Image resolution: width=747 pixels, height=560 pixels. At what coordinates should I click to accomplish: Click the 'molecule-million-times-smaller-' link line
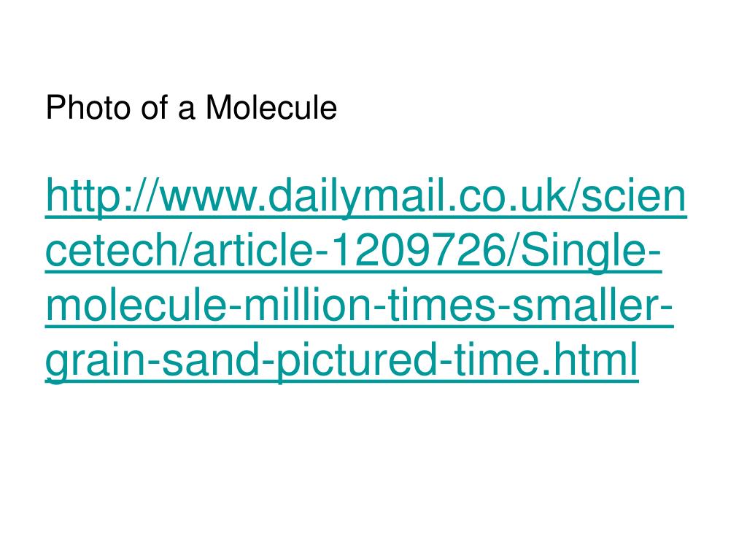pyautogui.click(x=359, y=306)
